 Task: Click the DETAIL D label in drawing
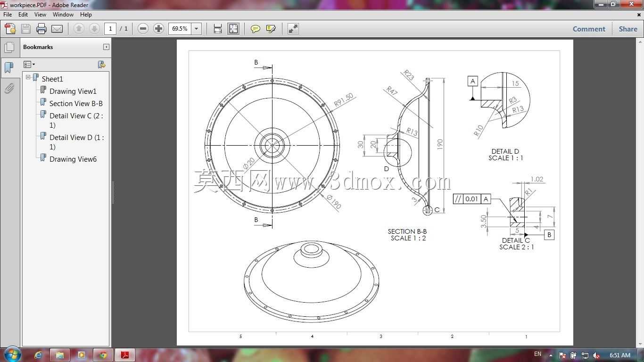[x=505, y=151]
